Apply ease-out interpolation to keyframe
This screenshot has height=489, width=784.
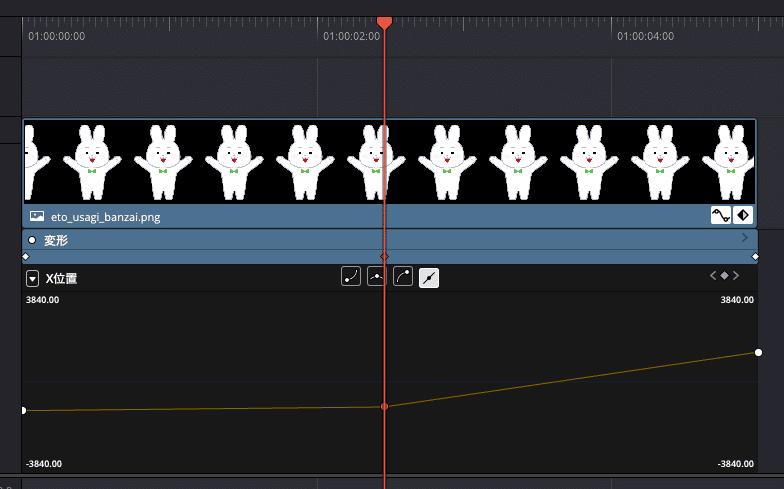[403, 276]
